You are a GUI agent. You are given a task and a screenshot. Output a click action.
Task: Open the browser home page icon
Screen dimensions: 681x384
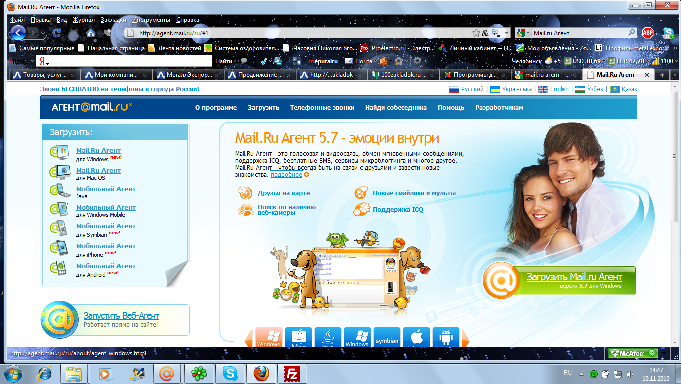90,33
